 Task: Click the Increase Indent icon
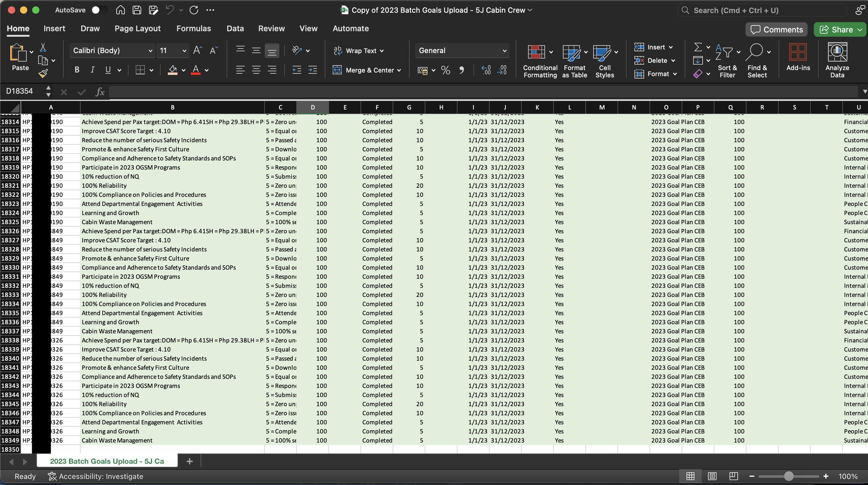[313, 70]
